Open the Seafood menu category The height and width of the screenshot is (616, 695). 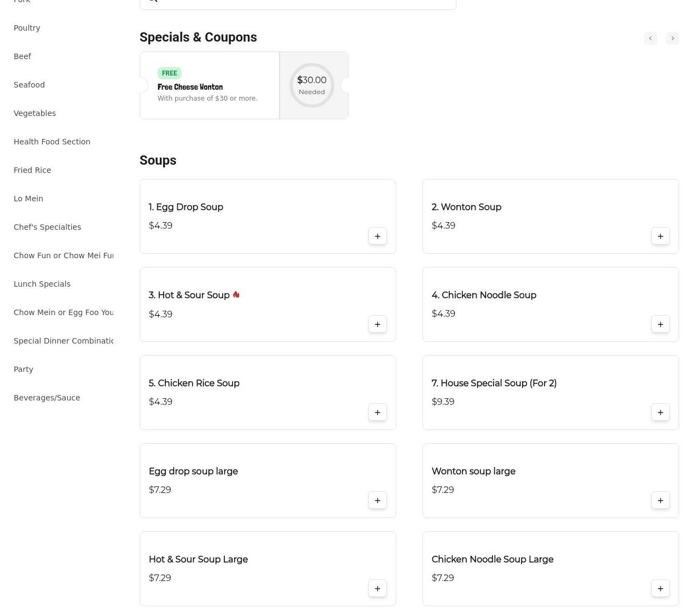point(30,85)
